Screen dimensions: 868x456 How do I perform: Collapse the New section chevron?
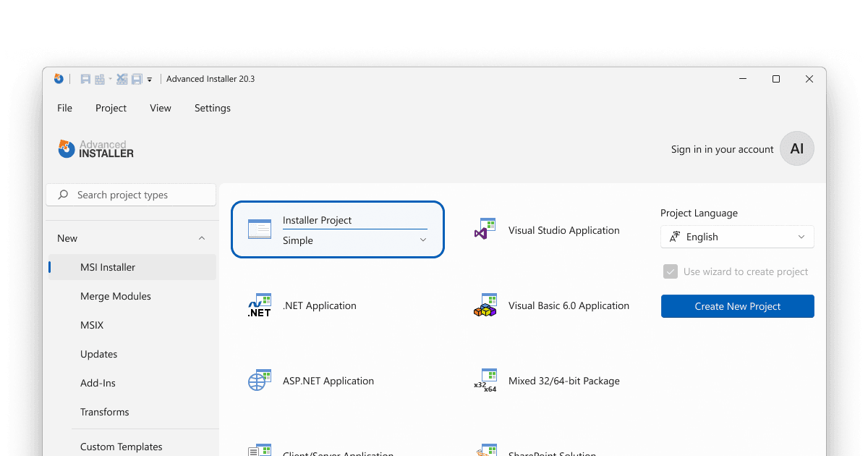coord(202,238)
